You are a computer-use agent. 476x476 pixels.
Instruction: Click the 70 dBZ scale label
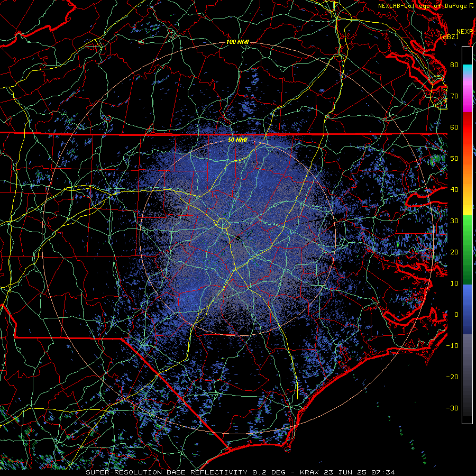point(454,96)
